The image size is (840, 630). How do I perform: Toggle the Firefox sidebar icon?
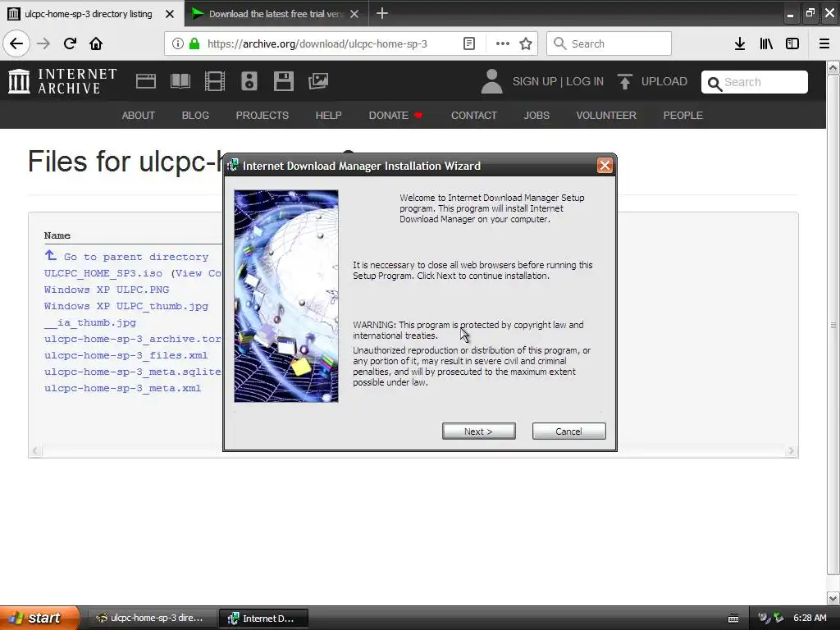[792, 43]
